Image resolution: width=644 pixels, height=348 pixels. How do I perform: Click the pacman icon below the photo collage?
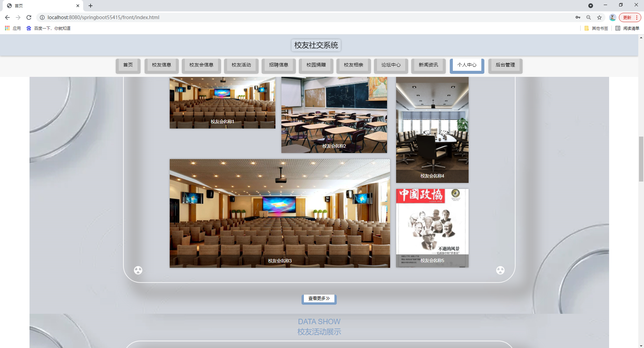pos(138,270)
